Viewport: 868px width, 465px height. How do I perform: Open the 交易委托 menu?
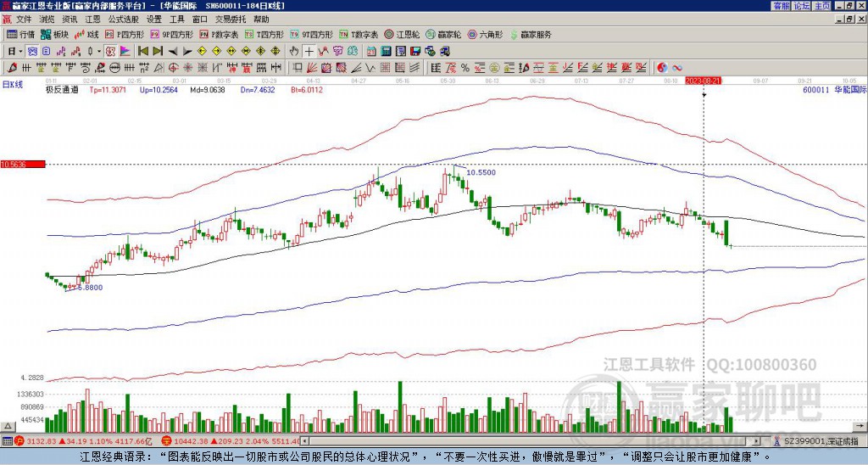tap(231, 18)
